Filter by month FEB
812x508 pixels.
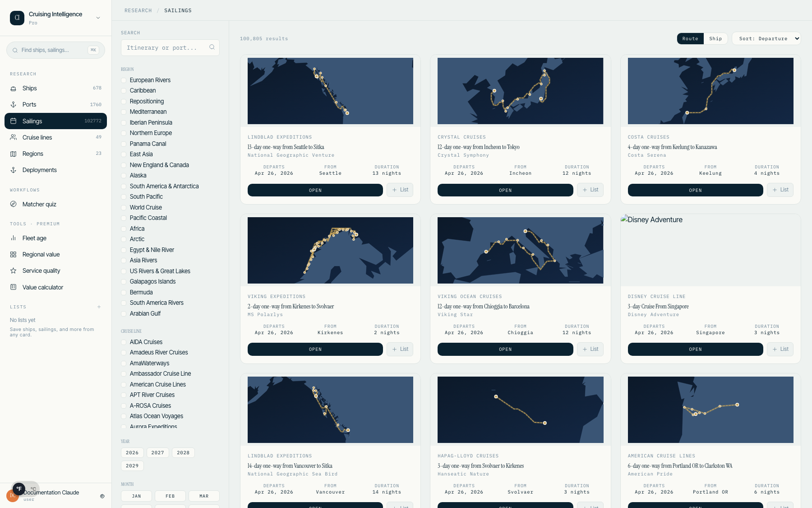click(x=170, y=496)
